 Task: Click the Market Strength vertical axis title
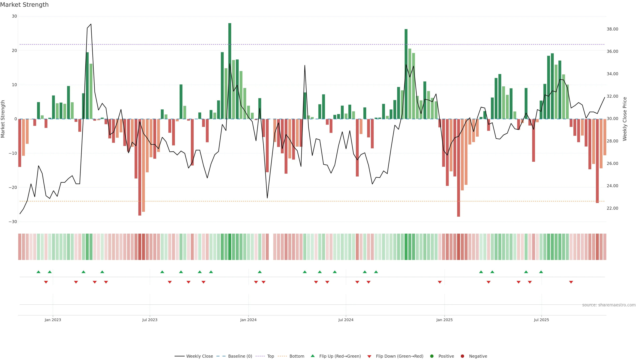pyautogui.click(x=3, y=119)
